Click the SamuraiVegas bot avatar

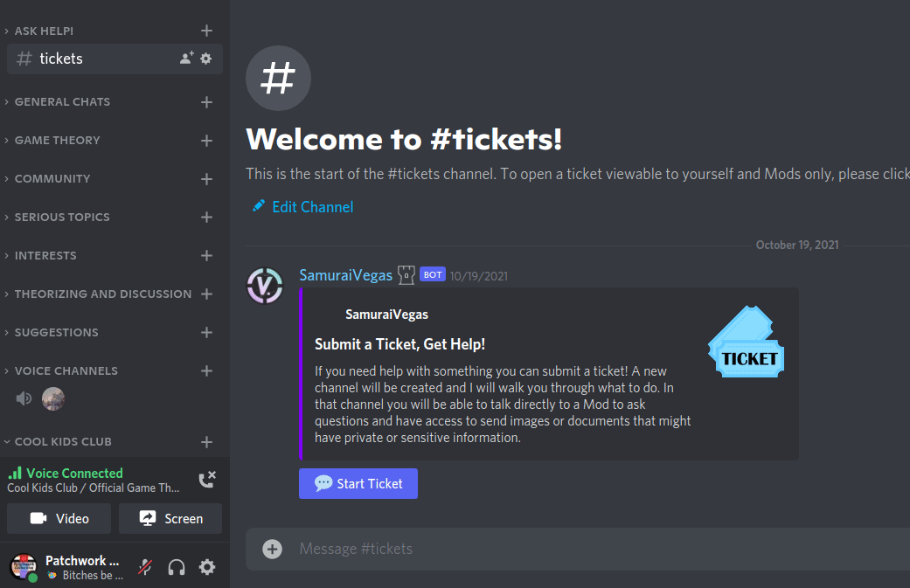pos(265,284)
